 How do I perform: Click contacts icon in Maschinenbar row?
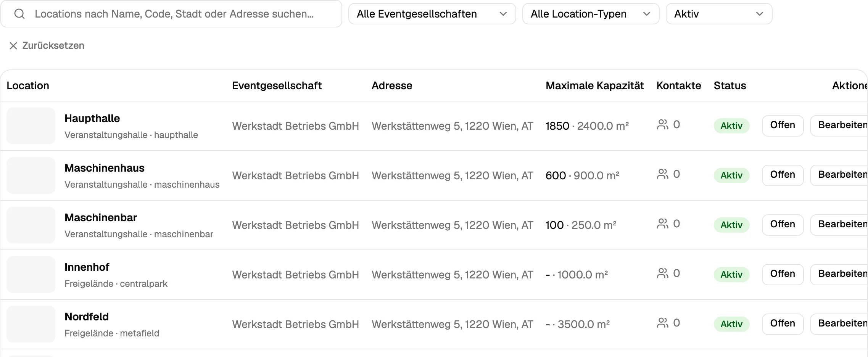coord(663,224)
